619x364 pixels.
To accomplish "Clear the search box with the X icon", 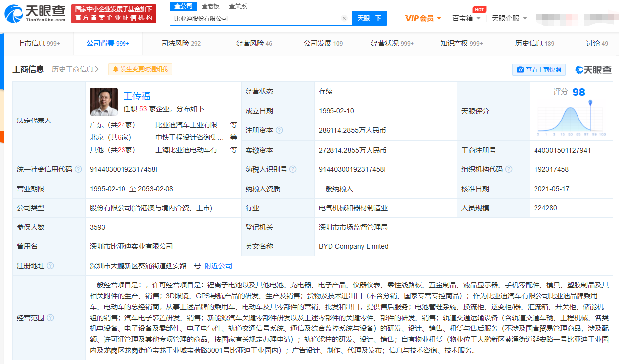I will click(x=344, y=18).
